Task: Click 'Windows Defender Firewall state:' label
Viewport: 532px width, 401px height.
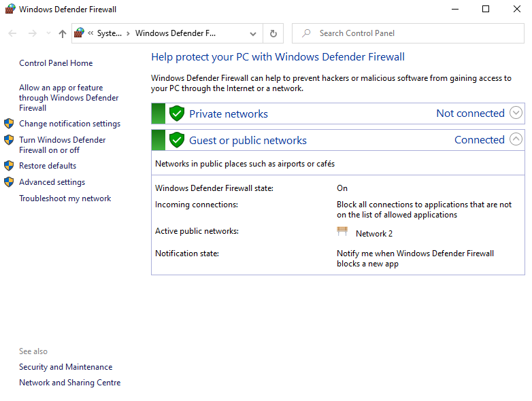Action: (214, 188)
